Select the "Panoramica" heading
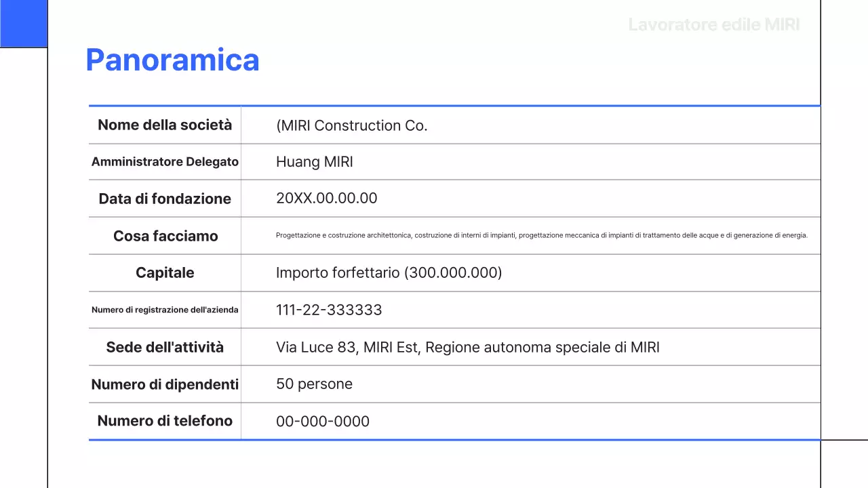 (172, 60)
